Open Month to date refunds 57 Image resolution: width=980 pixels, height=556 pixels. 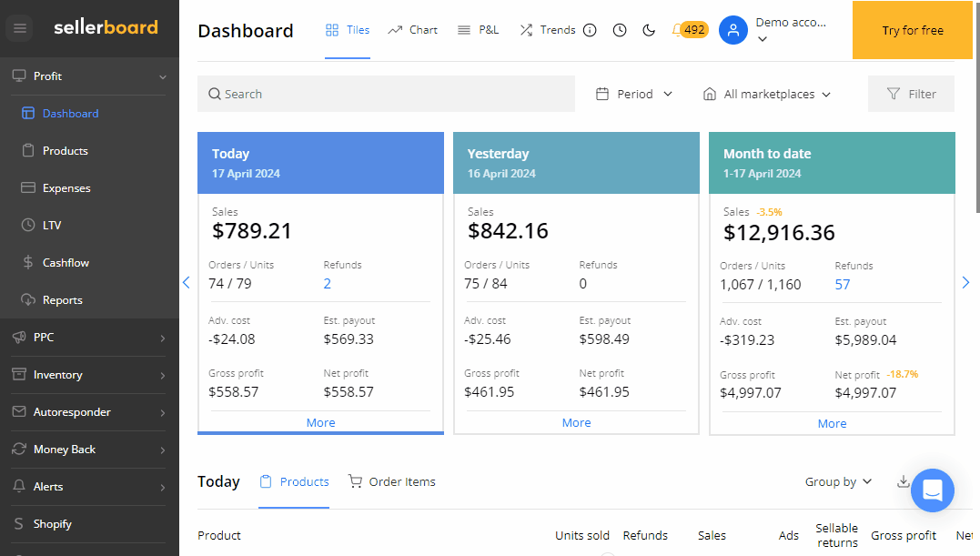(x=843, y=285)
